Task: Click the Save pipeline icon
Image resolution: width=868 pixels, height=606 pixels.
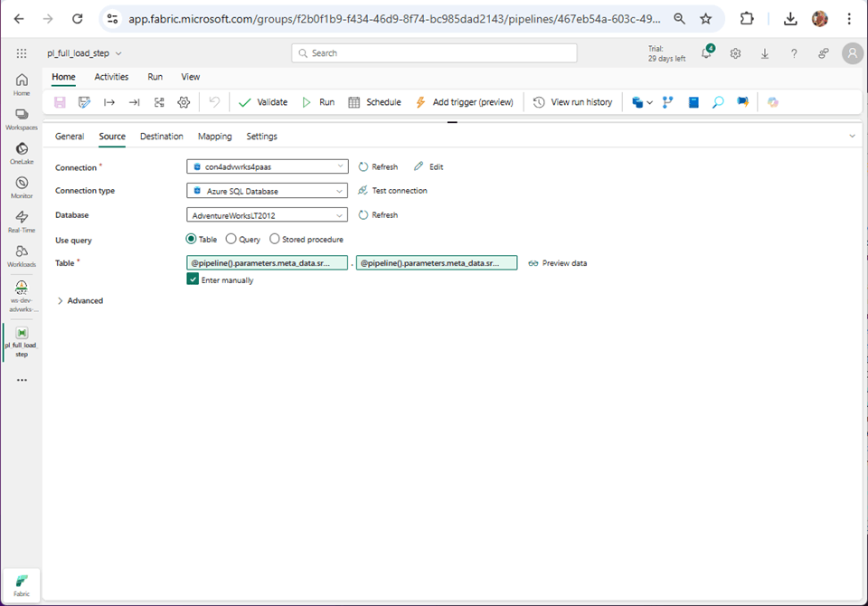Action: point(60,102)
